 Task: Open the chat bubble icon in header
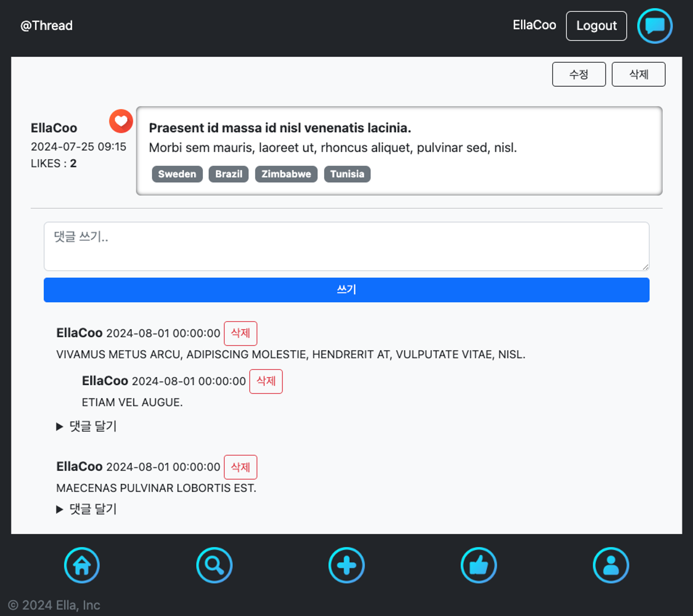pyautogui.click(x=655, y=26)
